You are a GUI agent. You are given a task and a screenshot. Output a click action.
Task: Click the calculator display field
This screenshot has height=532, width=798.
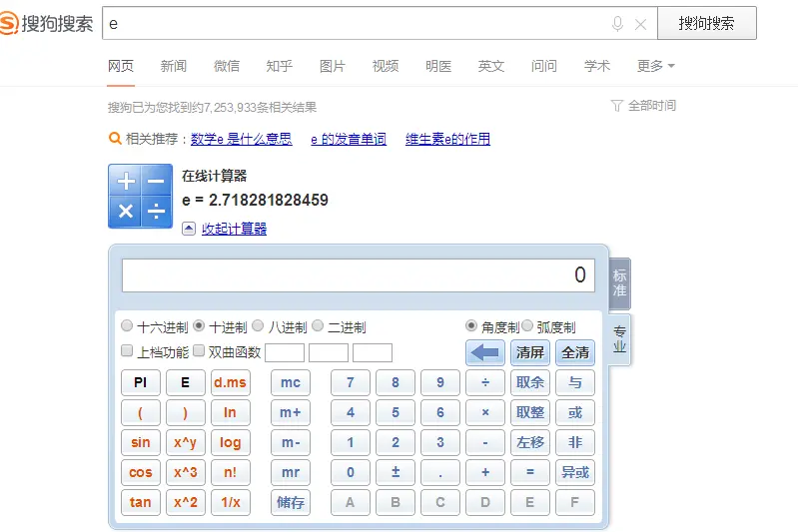[x=359, y=275]
